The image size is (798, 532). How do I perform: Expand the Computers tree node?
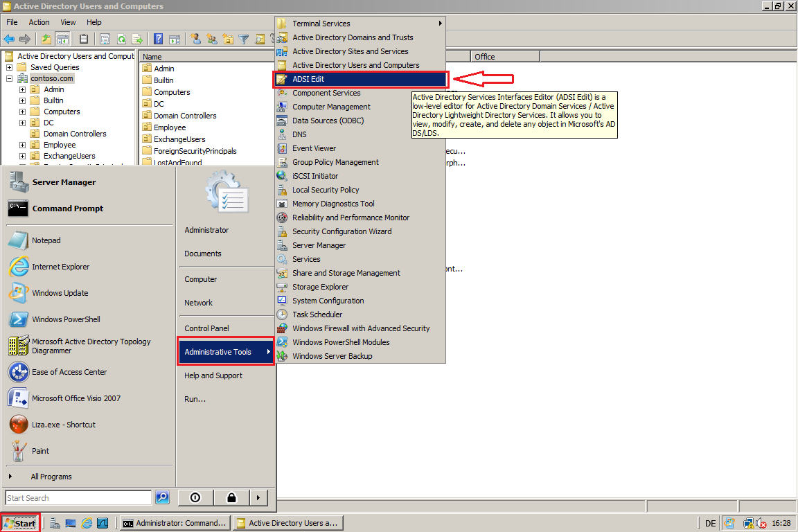click(x=22, y=112)
